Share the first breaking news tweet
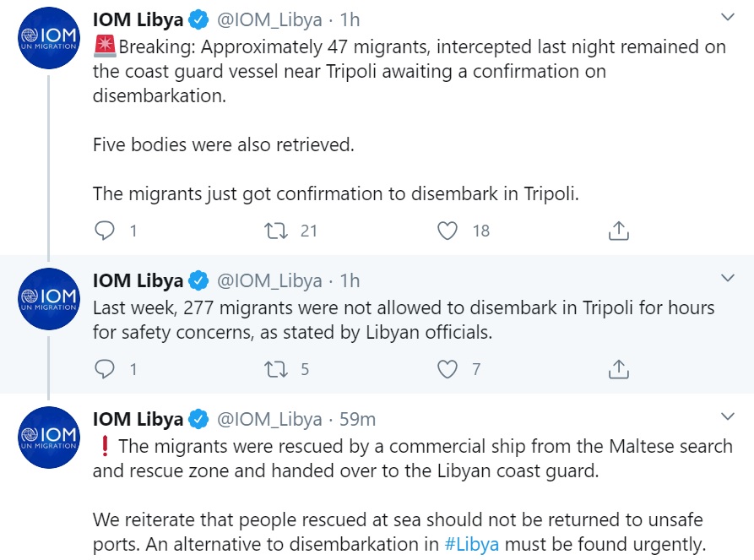Screen dimensions: 754x560 coord(618,231)
